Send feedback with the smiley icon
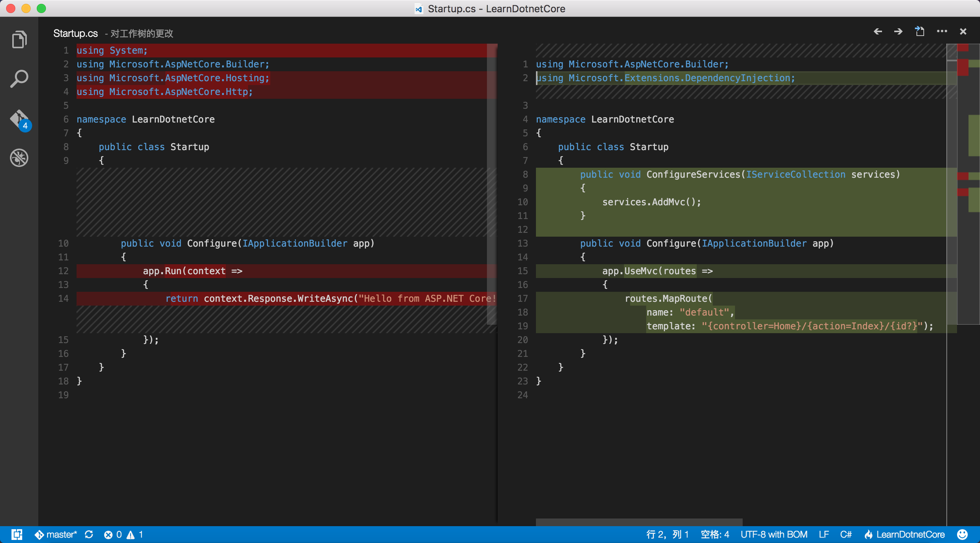The image size is (980, 543). [962, 534]
